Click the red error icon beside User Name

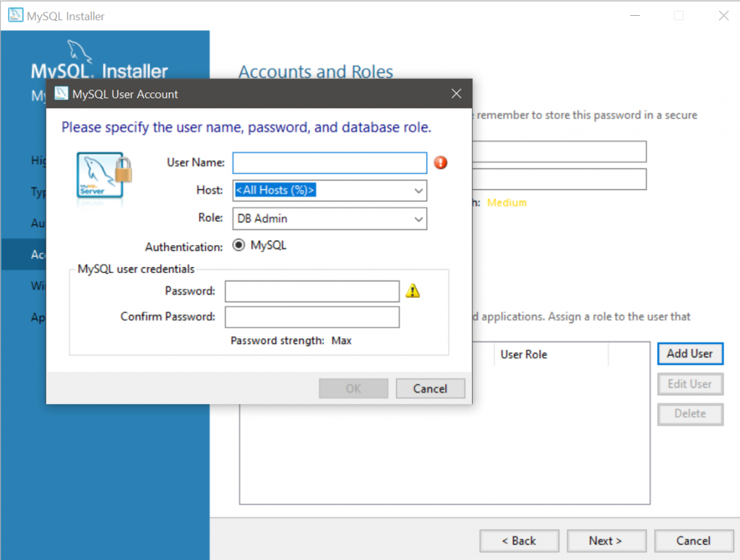pyautogui.click(x=440, y=163)
